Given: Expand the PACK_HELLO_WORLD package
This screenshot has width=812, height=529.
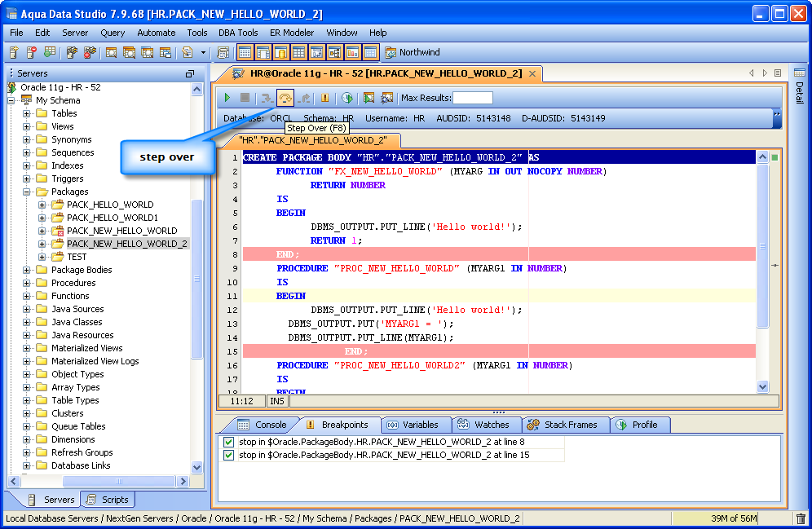Looking at the screenshot, I should point(42,205).
